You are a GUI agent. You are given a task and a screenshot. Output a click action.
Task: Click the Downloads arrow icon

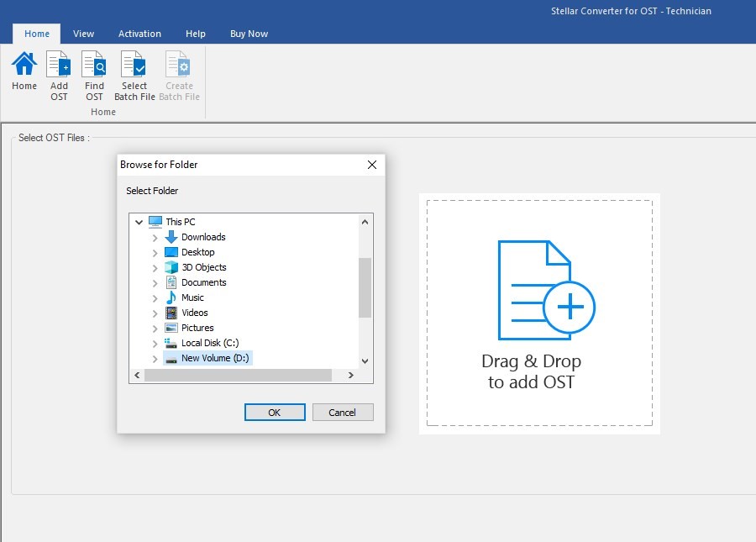coord(171,237)
